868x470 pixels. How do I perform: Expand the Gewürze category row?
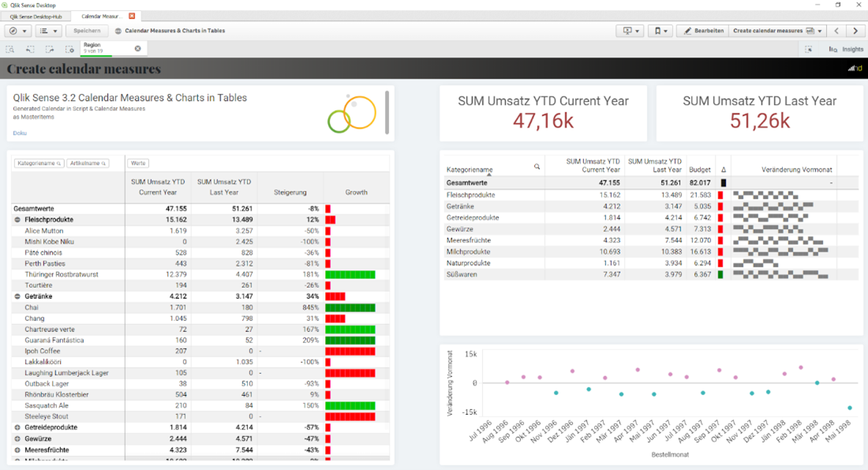click(x=17, y=438)
